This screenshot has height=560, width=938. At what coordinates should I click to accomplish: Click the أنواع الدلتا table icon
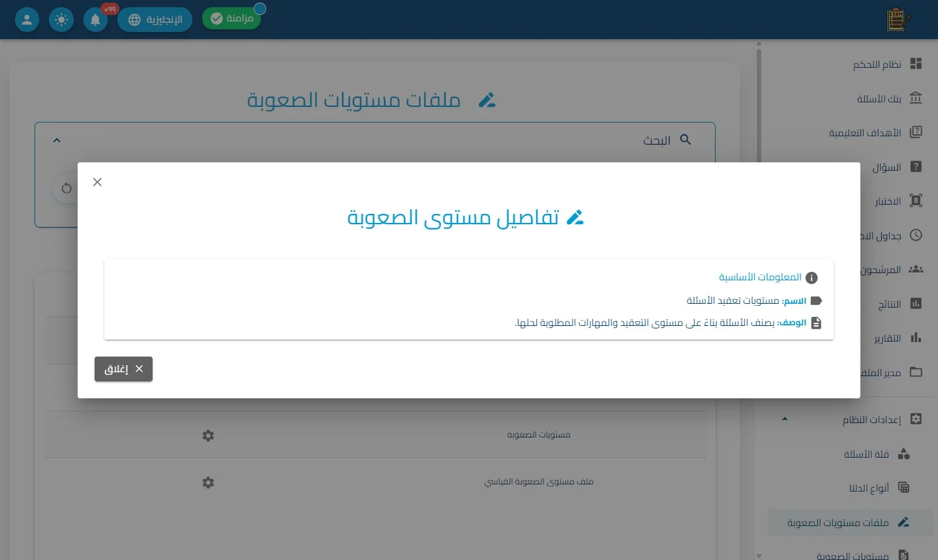pos(903,488)
